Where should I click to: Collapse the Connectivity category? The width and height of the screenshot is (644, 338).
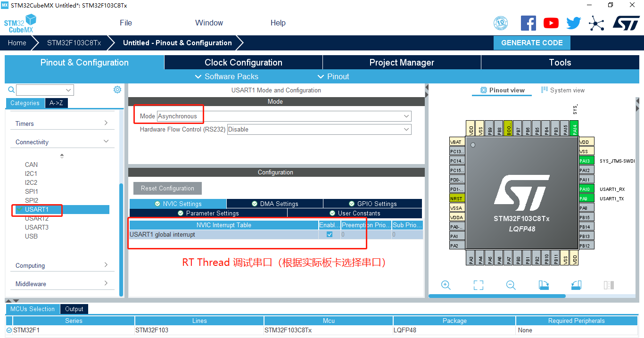coord(62,142)
